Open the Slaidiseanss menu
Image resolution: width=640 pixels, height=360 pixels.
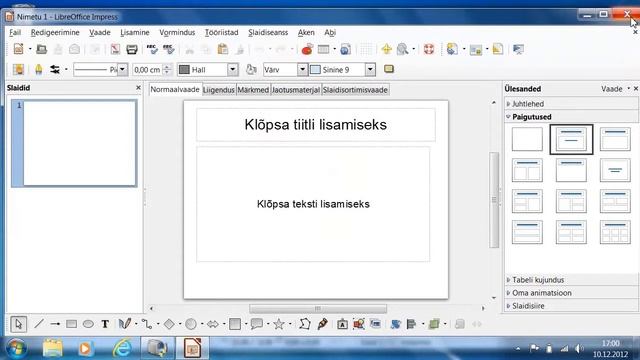click(x=268, y=32)
